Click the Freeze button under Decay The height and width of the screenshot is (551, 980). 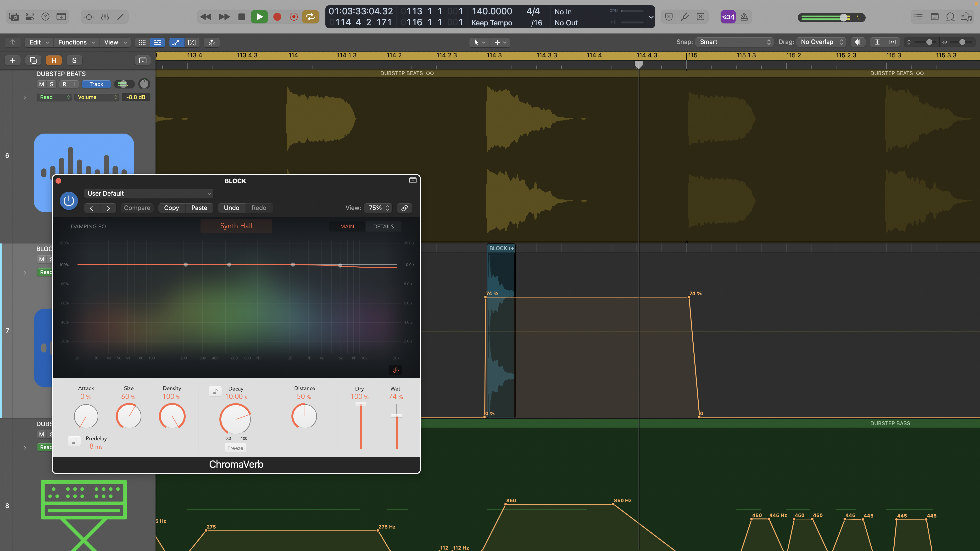[235, 448]
